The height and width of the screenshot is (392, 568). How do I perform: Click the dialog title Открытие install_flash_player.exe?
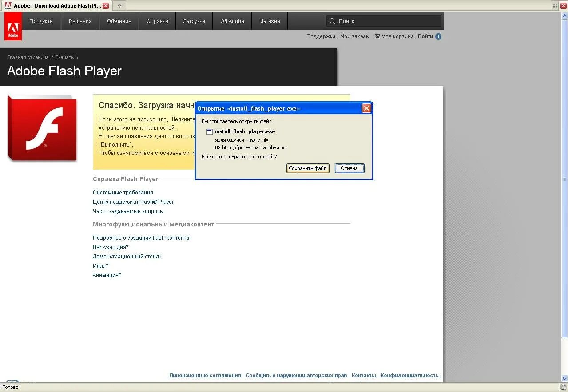coord(249,108)
